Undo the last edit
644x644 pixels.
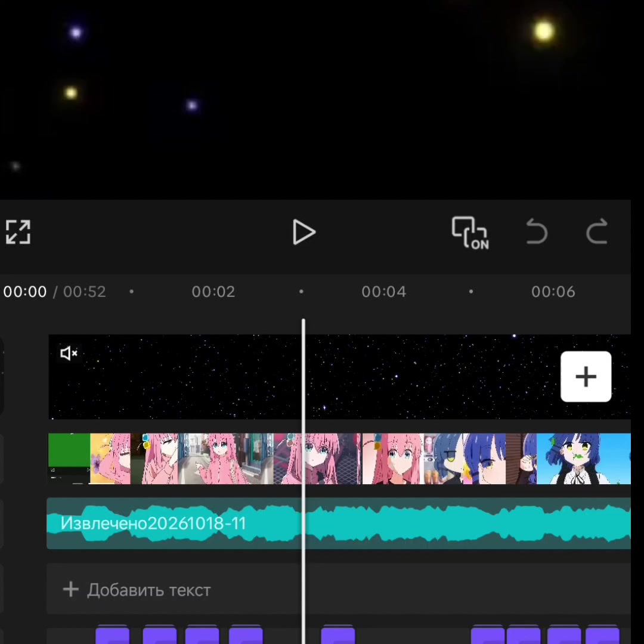coord(537,231)
